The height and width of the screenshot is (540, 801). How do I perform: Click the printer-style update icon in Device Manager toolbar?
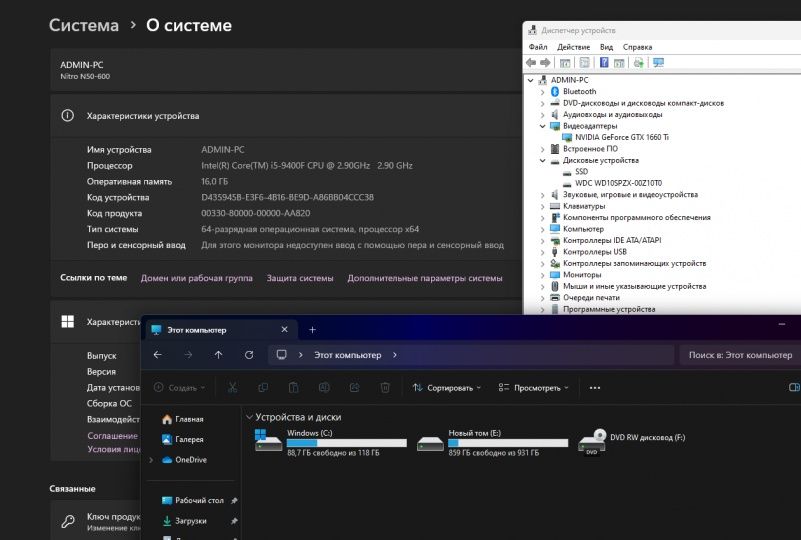tap(639, 62)
